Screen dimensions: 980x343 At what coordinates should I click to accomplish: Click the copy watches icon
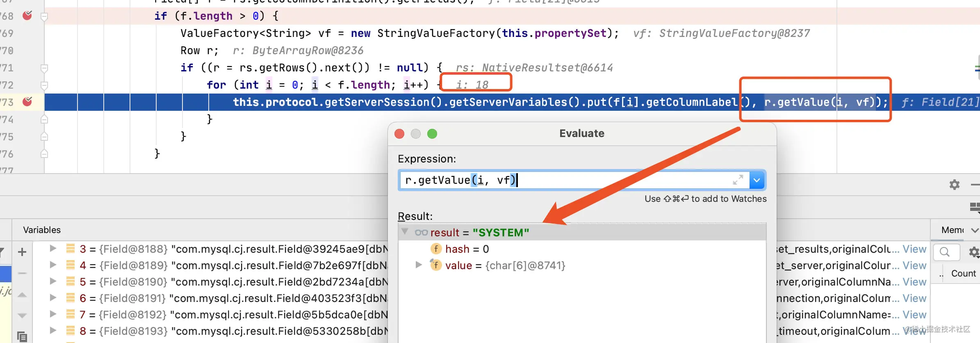(22, 336)
